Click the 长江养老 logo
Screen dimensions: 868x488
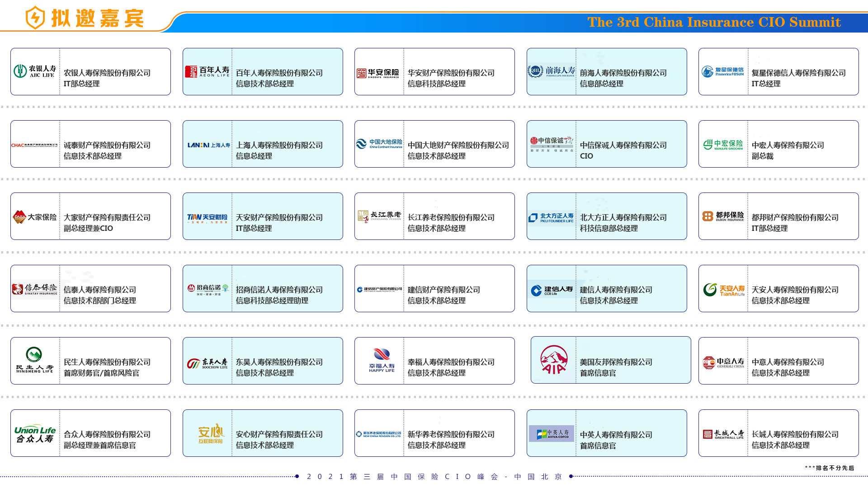[379, 216]
